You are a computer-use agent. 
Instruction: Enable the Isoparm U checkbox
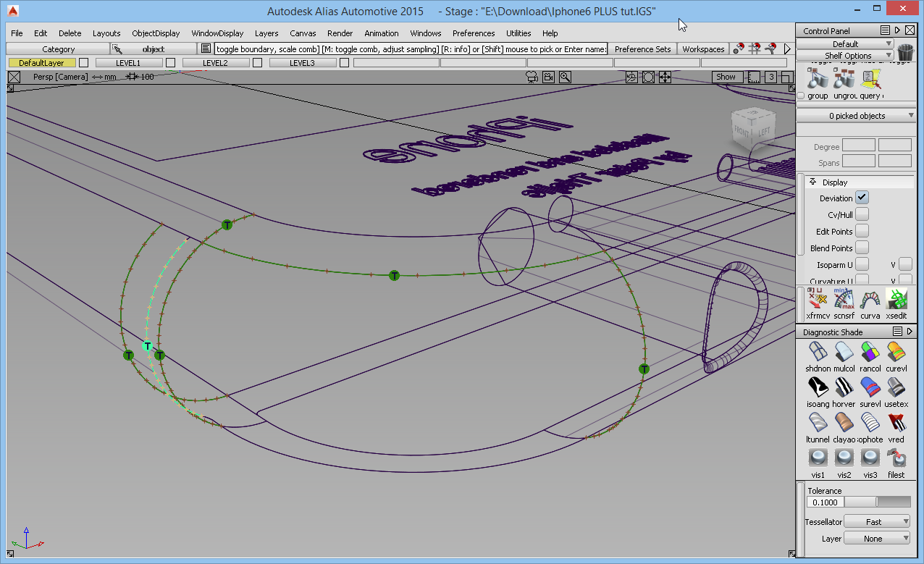tap(862, 264)
